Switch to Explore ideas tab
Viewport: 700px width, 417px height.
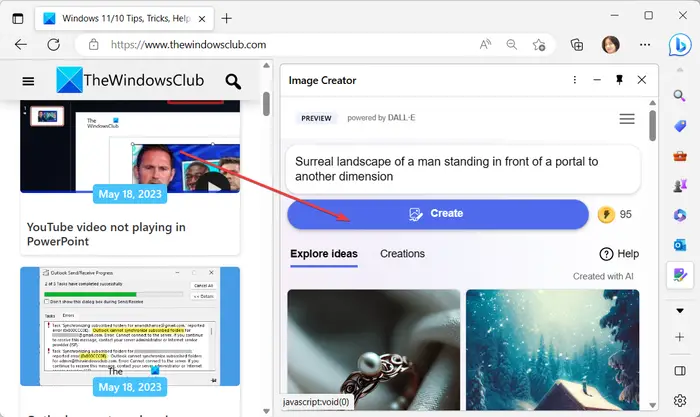pyautogui.click(x=324, y=254)
